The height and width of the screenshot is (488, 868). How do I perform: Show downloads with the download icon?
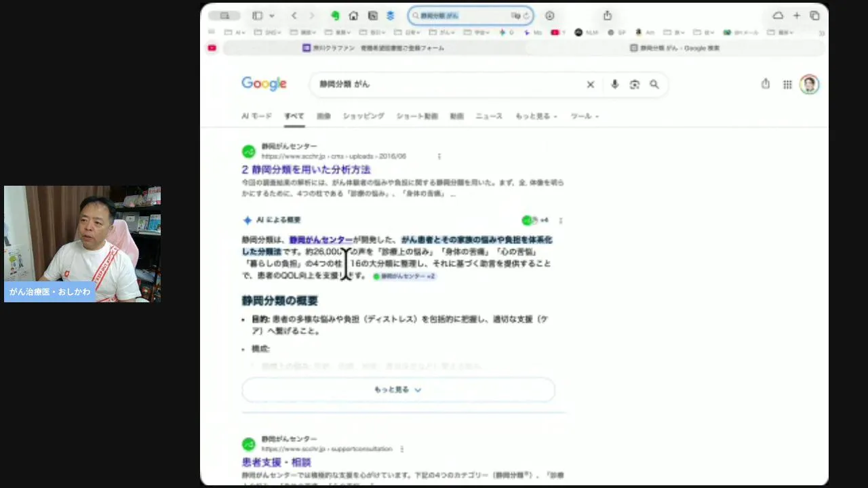550,16
